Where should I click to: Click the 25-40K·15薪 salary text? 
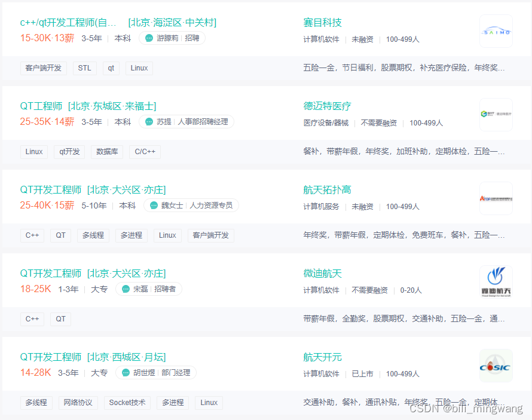[x=47, y=206]
